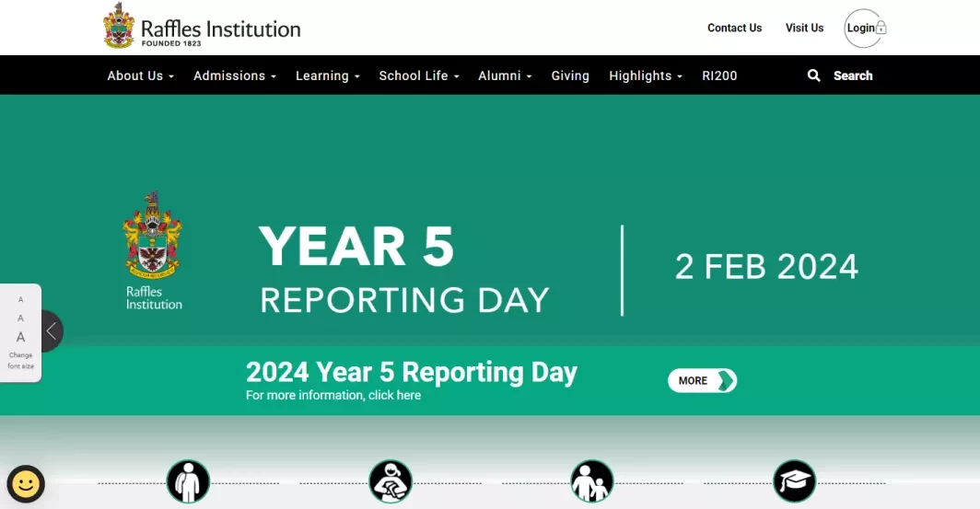Expand the School Life dropdown
Screen dimensions: 980x509
(419, 75)
